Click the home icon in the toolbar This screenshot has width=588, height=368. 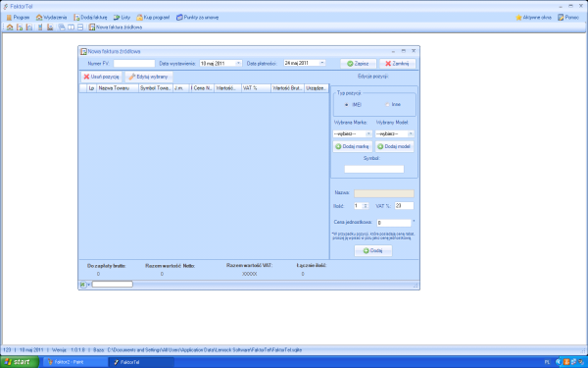pos(10,27)
